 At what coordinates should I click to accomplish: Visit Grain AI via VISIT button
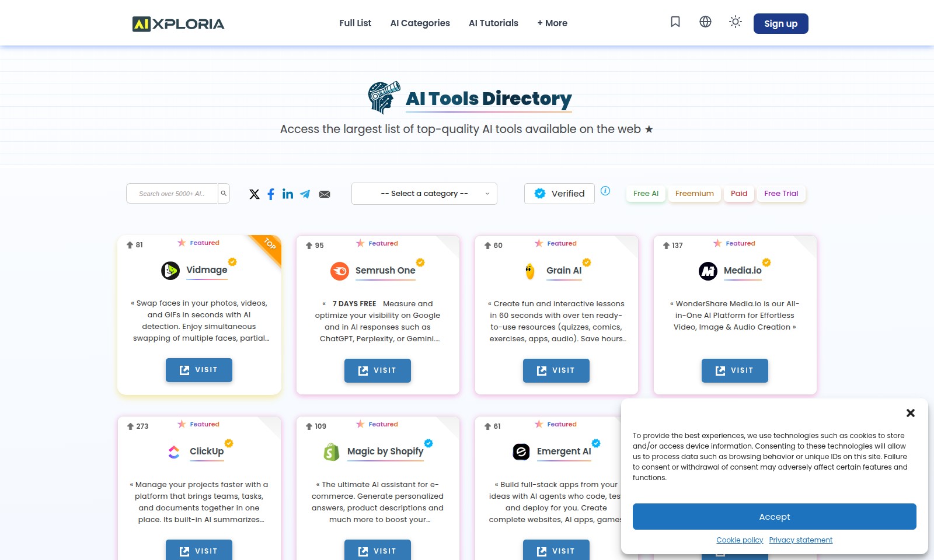pos(556,370)
